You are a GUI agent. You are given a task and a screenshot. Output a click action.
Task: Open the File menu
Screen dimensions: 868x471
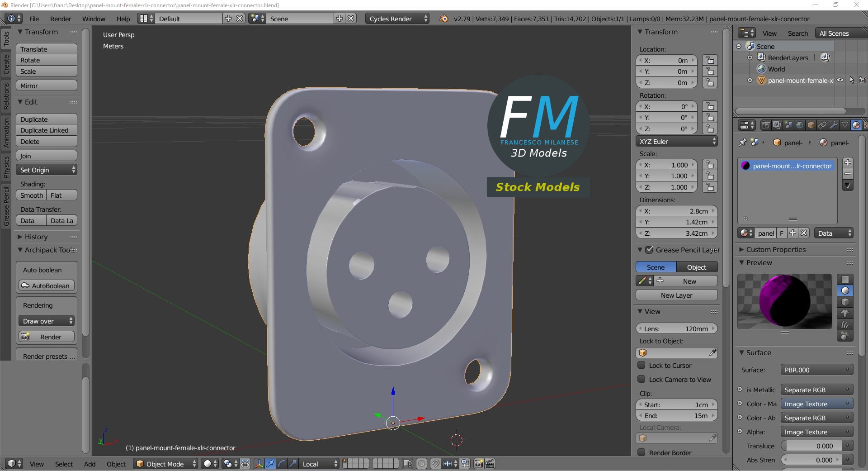34,19
